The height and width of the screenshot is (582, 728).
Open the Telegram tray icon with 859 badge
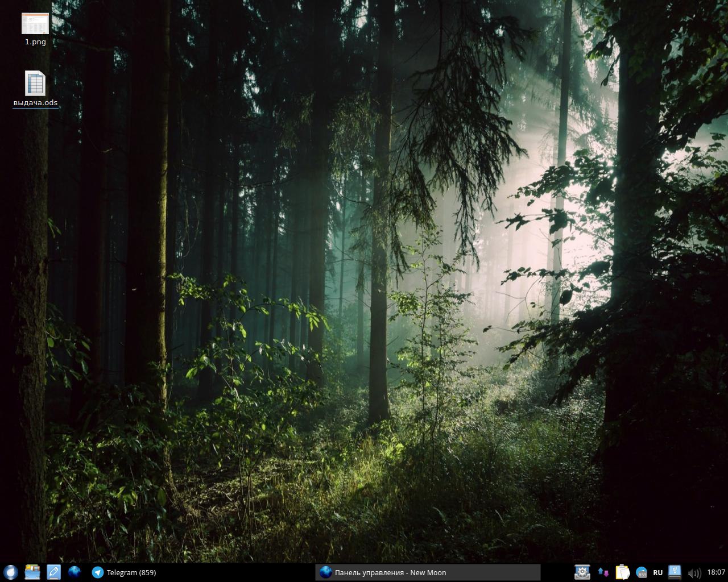[x=642, y=572]
